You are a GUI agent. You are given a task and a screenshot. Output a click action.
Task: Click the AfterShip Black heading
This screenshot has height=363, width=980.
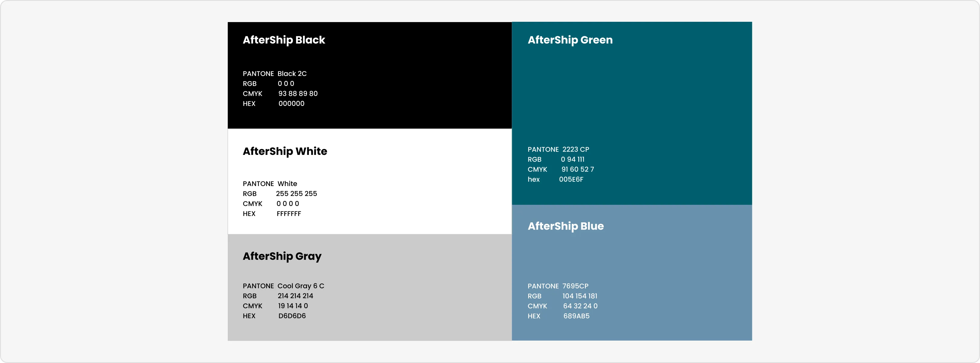click(284, 40)
